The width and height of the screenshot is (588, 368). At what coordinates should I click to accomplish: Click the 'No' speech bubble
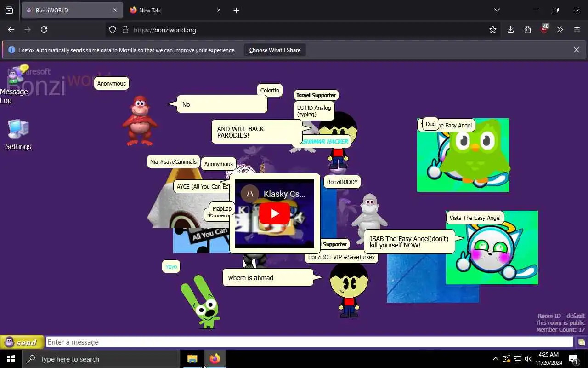pos(222,104)
